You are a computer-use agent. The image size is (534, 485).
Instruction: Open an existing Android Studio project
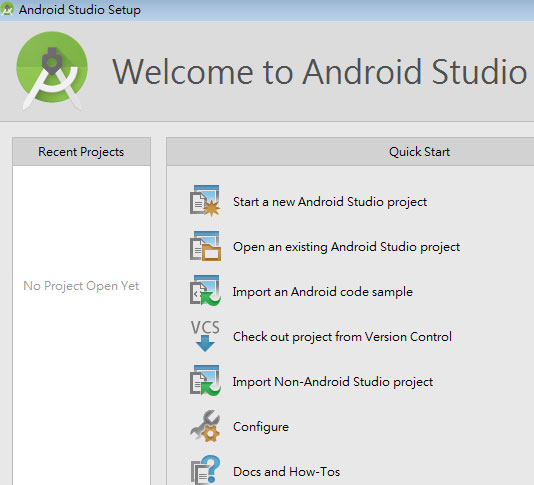pos(346,247)
